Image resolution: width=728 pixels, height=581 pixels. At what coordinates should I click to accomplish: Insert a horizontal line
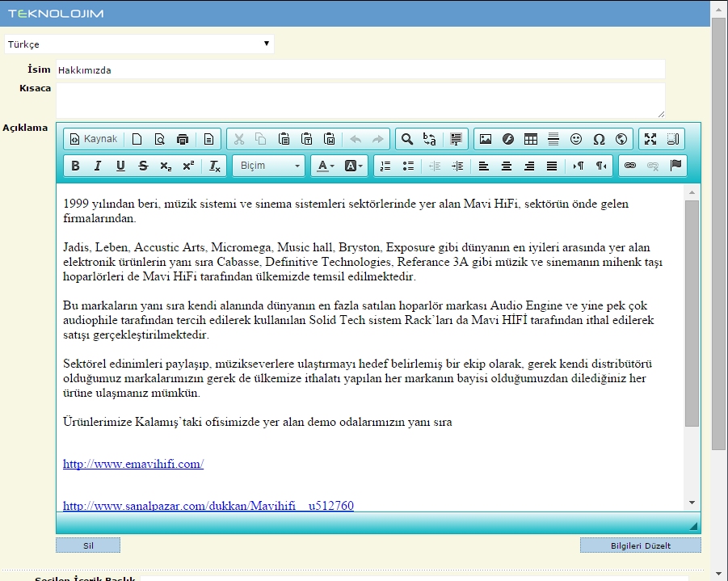[x=553, y=139]
